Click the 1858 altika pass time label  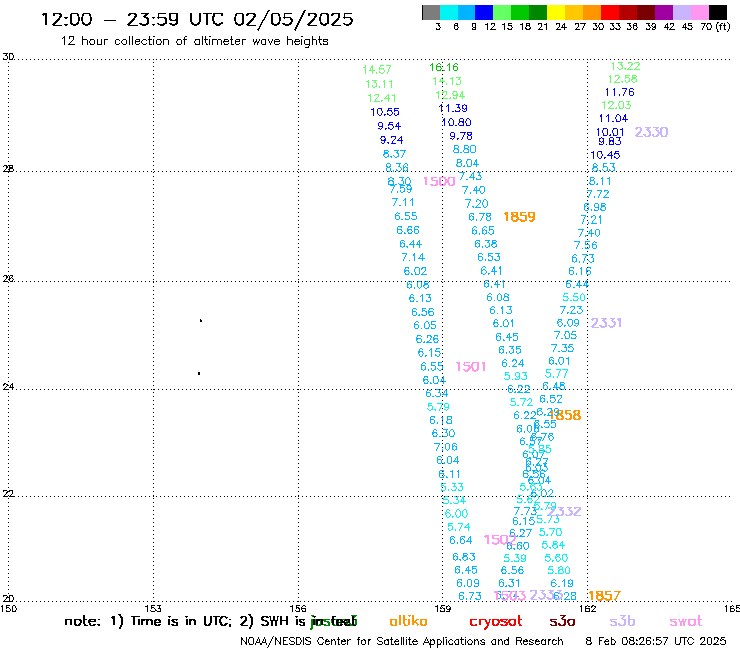click(565, 415)
